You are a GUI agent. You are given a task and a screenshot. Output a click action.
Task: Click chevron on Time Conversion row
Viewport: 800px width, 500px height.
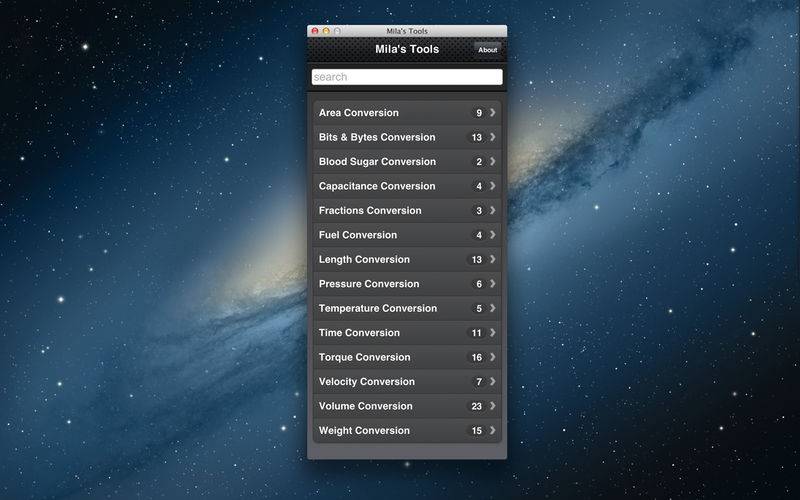[x=493, y=333]
